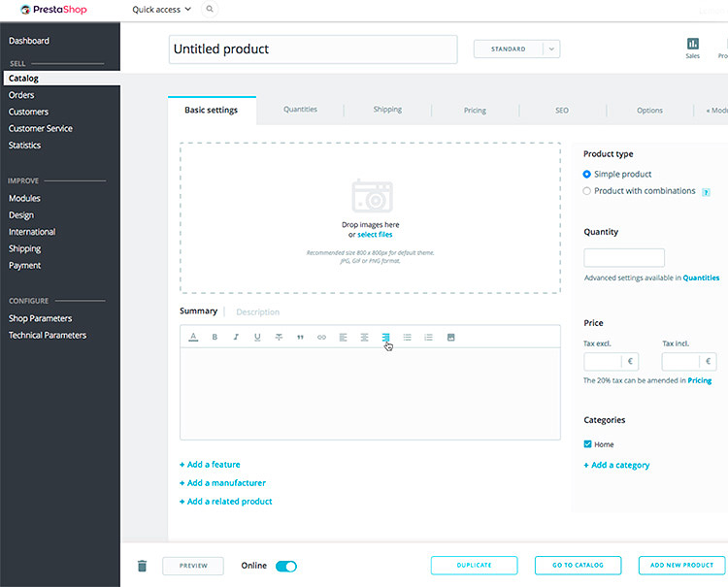
Task: Click the Quantity input field
Action: [x=624, y=257]
